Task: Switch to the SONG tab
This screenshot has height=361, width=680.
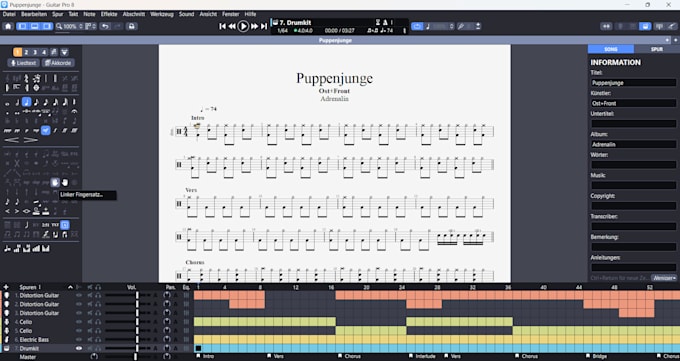Action: [611, 49]
